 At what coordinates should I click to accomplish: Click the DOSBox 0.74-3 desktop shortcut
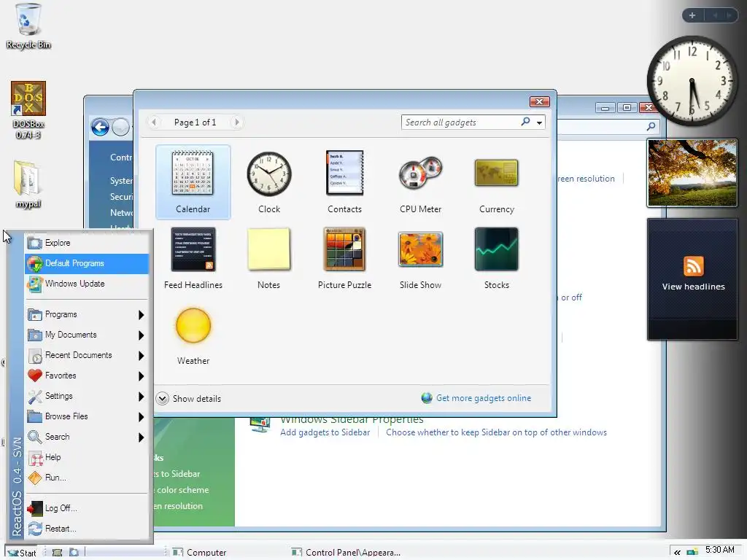[x=28, y=110]
